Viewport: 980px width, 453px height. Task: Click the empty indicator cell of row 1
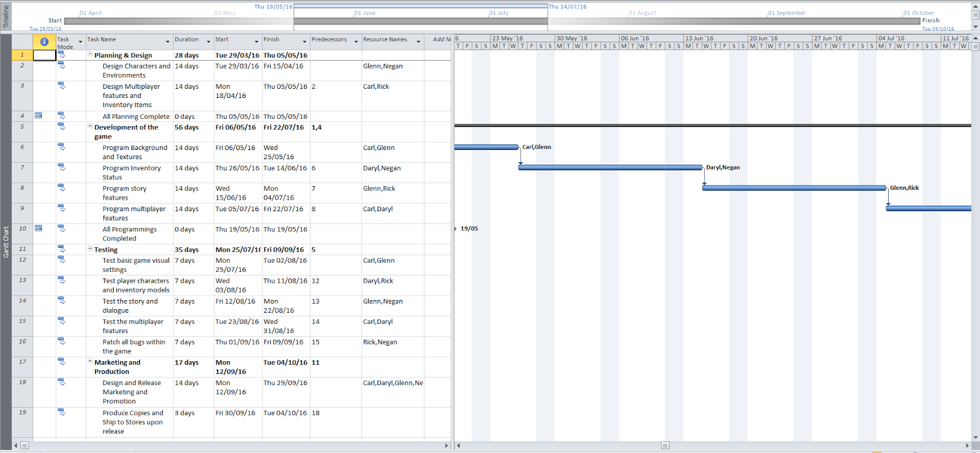click(x=44, y=54)
